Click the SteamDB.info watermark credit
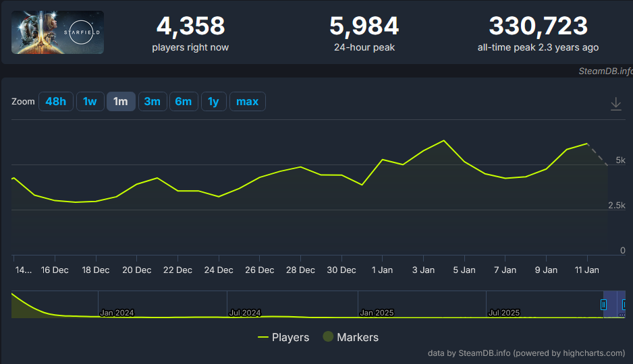 click(605, 71)
